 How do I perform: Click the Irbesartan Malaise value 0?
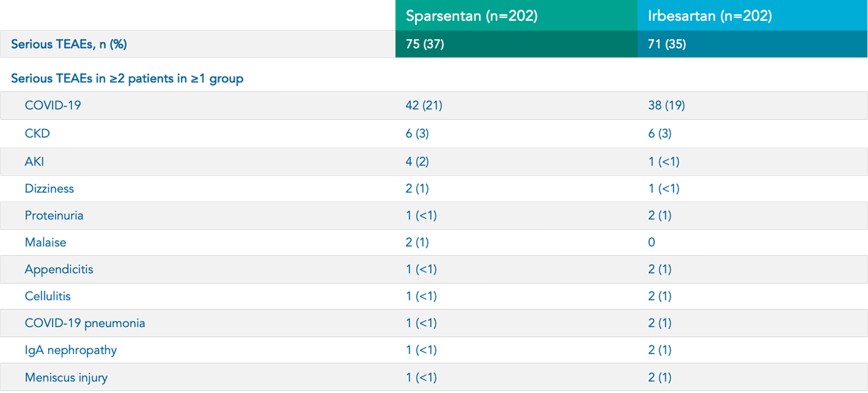pos(652,242)
